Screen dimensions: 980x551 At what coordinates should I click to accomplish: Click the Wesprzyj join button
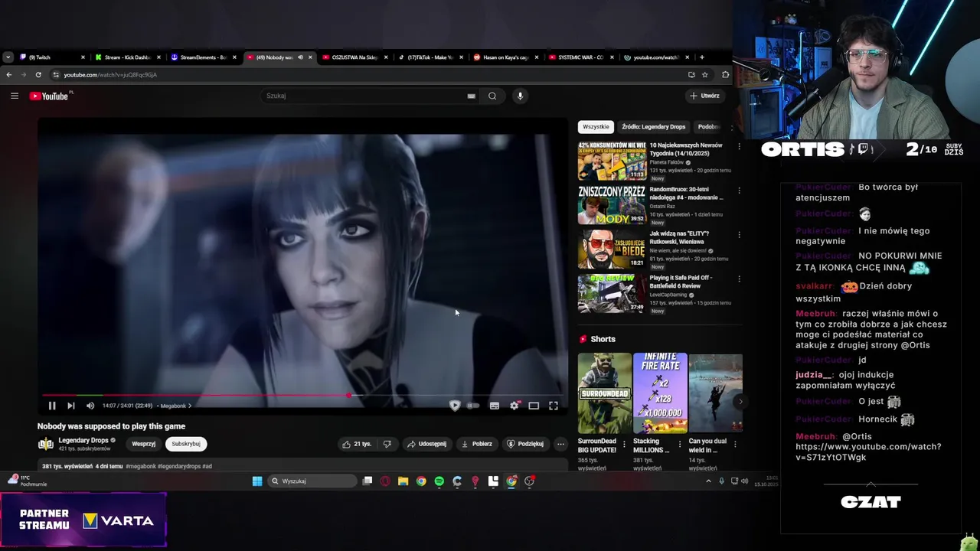tap(144, 444)
